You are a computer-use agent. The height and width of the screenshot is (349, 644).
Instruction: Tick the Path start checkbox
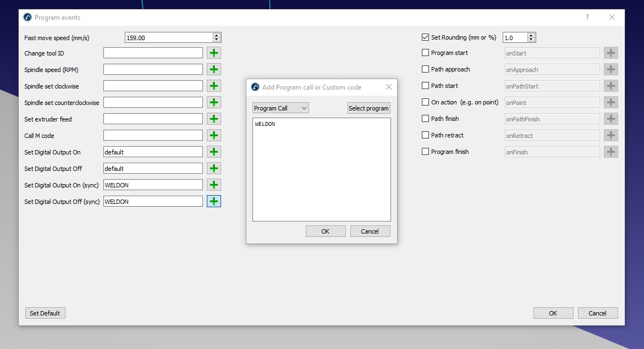(x=426, y=85)
